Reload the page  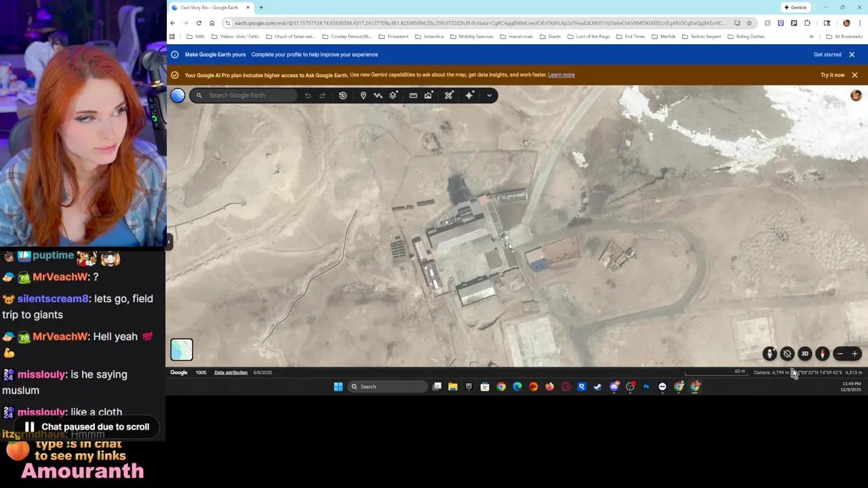(x=199, y=23)
